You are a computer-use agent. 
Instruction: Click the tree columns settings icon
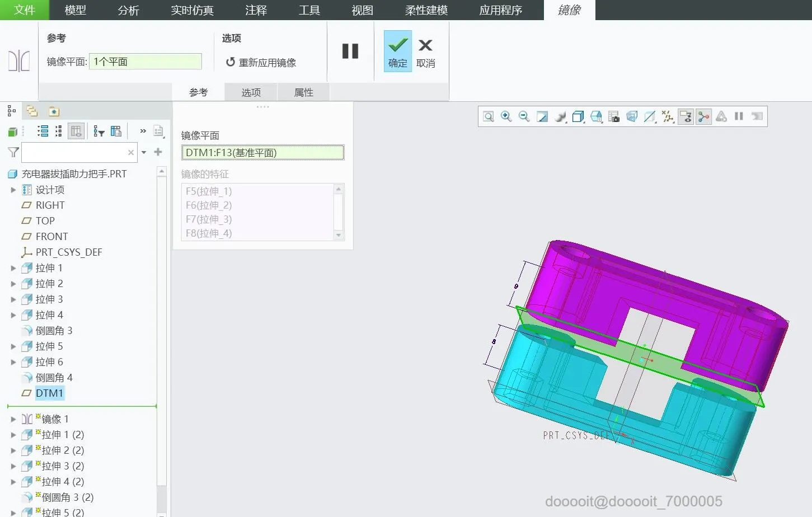(116, 131)
